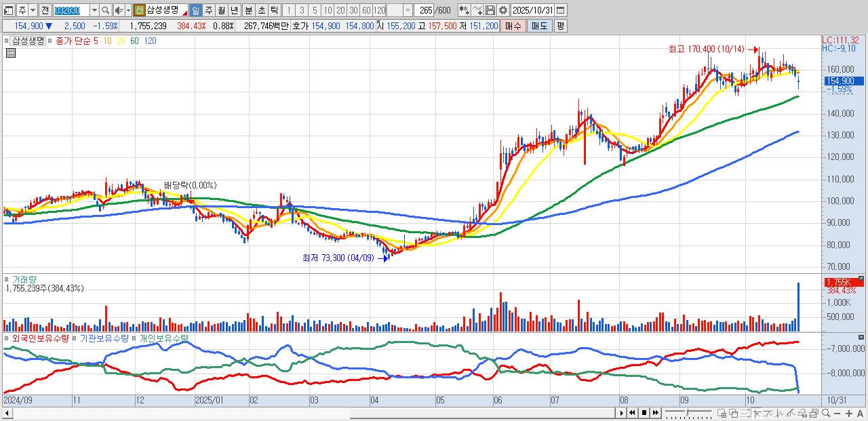
Task: Select the 5 interval button
Action: click(x=314, y=10)
